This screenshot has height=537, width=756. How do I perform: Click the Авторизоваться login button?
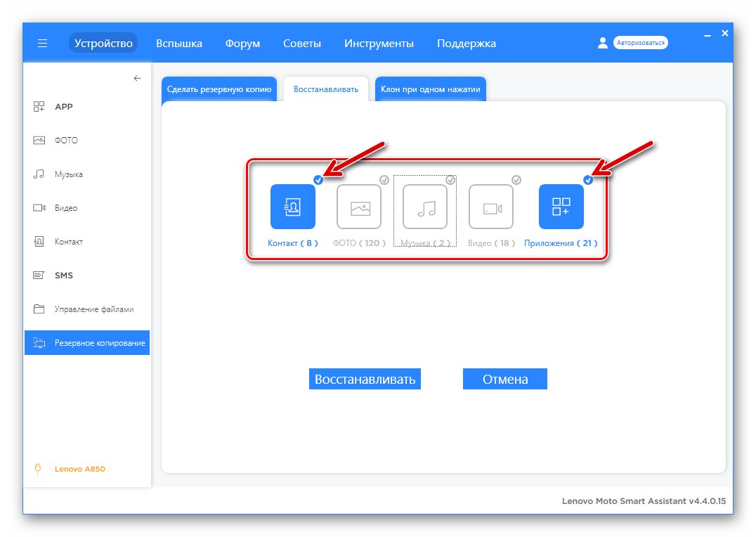click(x=640, y=43)
